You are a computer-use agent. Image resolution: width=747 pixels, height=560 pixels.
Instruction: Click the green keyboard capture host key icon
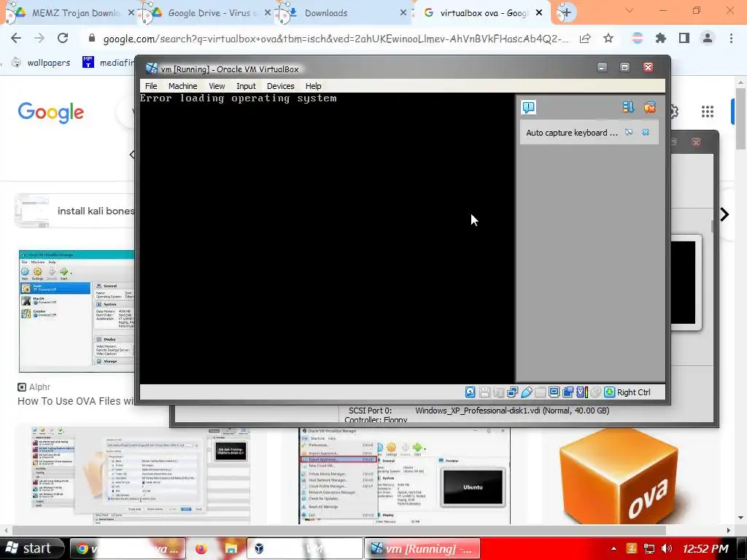click(x=609, y=392)
